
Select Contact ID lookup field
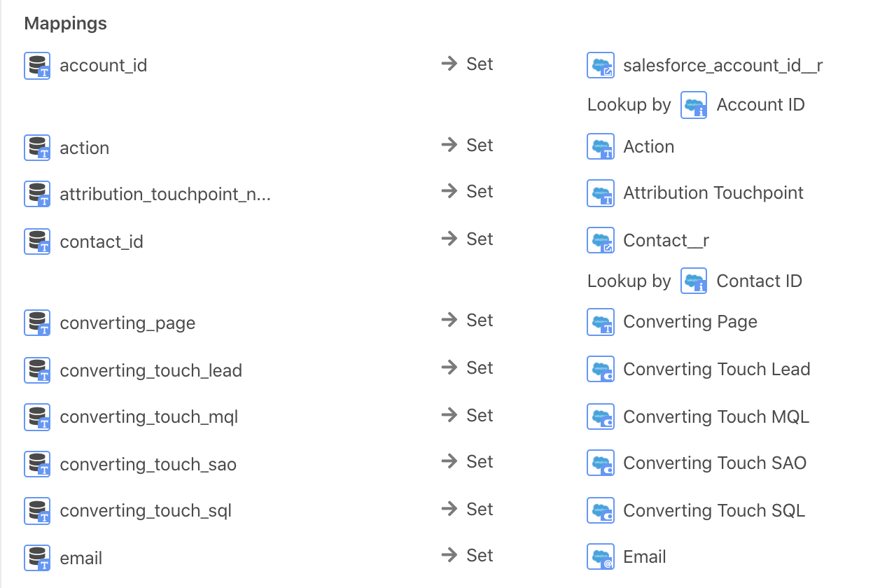760,281
